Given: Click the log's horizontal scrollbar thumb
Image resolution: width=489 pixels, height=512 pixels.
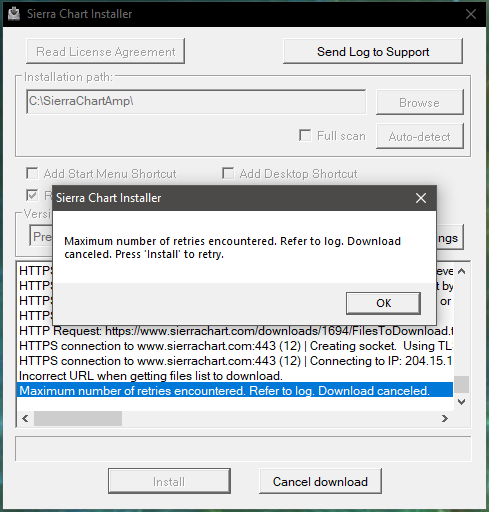Looking at the screenshot, I should pyautogui.click(x=78, y=418).
